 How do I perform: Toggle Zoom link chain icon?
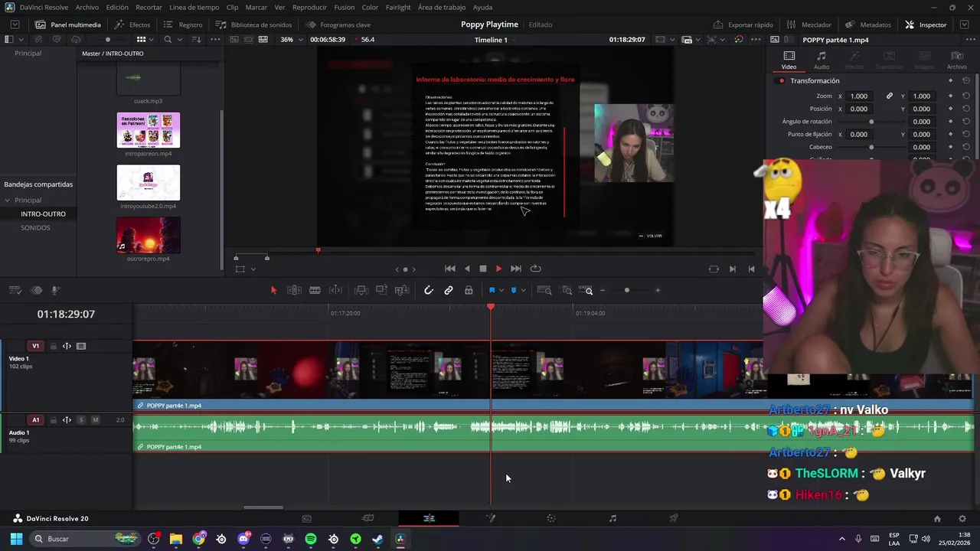[890, 96]
